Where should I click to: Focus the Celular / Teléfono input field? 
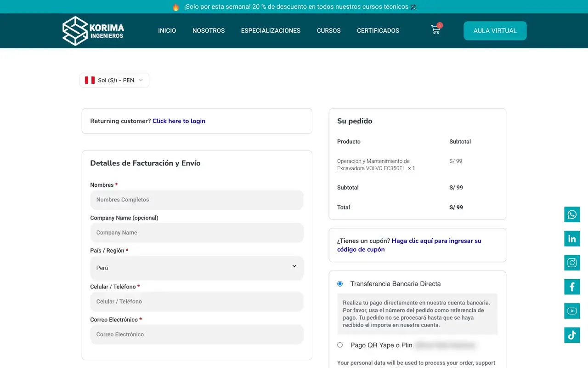[x=197, y=302]
